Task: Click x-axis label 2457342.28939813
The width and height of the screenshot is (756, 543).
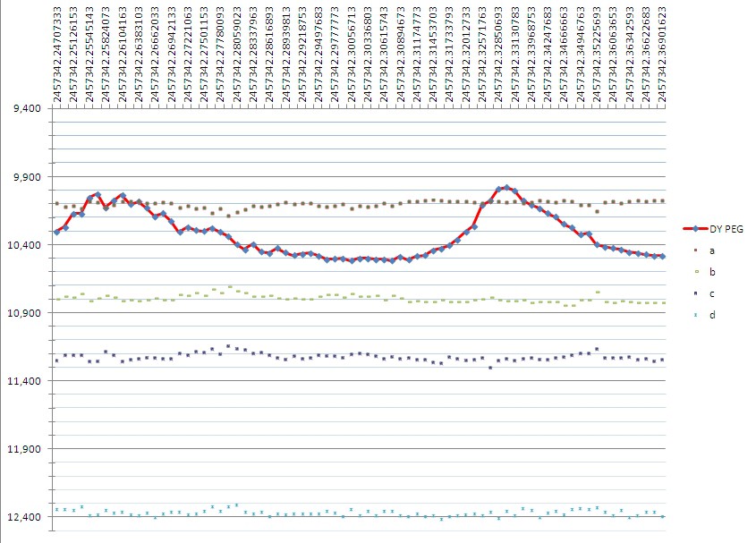Action: coord(286,55)
